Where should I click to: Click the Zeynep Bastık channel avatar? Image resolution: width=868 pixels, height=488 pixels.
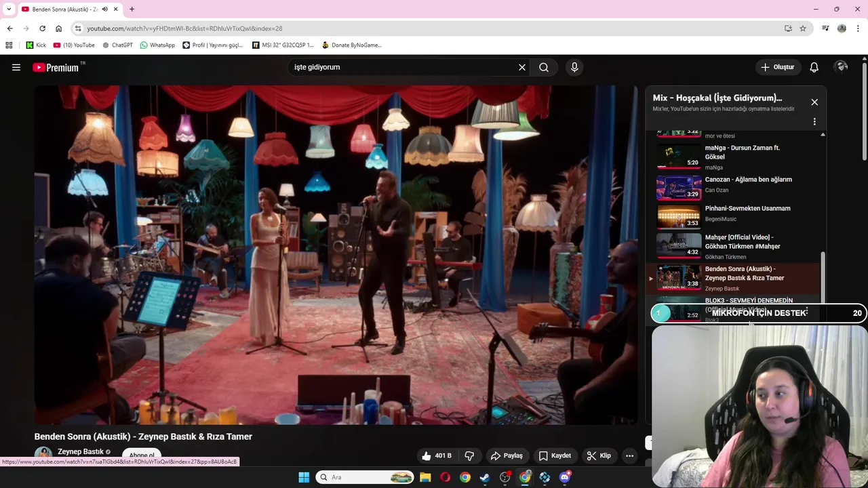(43, 455)
